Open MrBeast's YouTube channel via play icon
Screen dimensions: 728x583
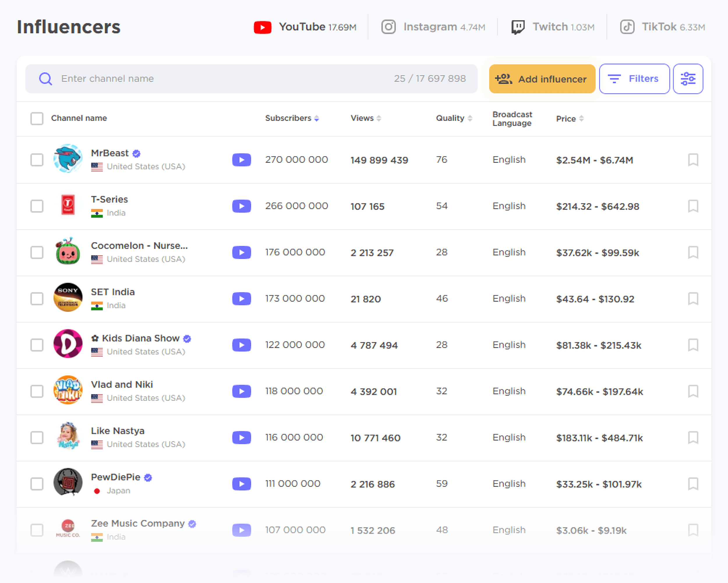coord(241,160)
